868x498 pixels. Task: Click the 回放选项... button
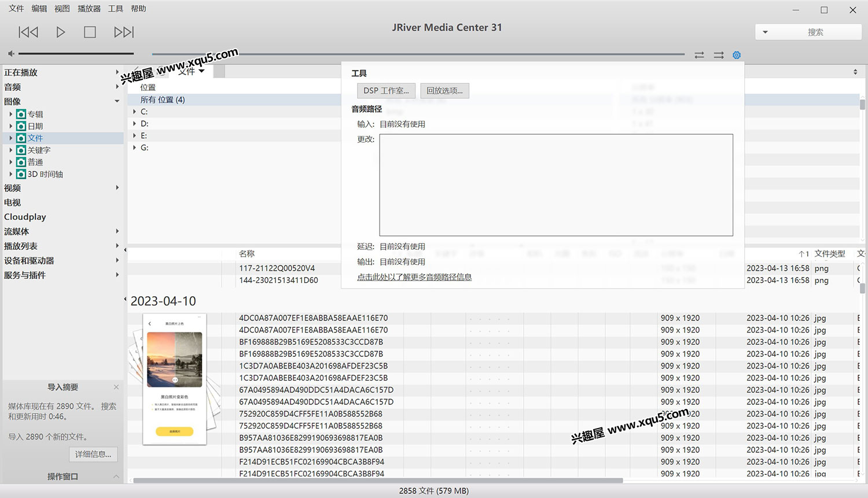(445, 91)
